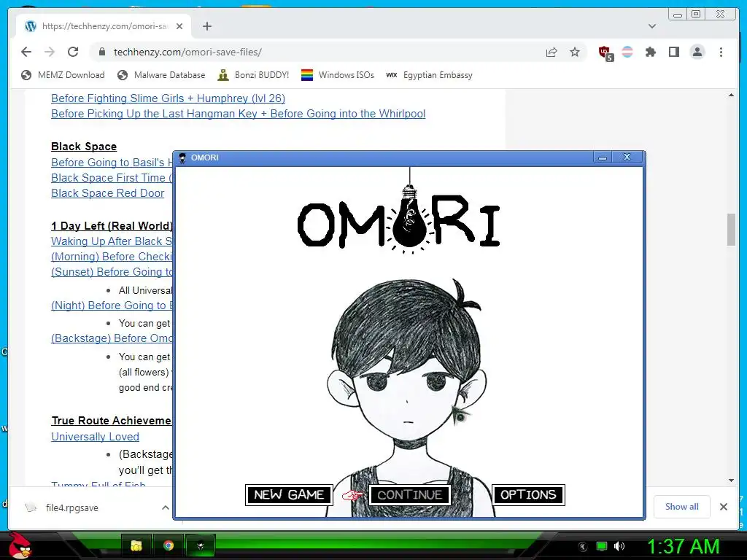Show hidden system tray icons
Image resolution: width=747 pixels, height=560 pixels.
tap(583, 547)
